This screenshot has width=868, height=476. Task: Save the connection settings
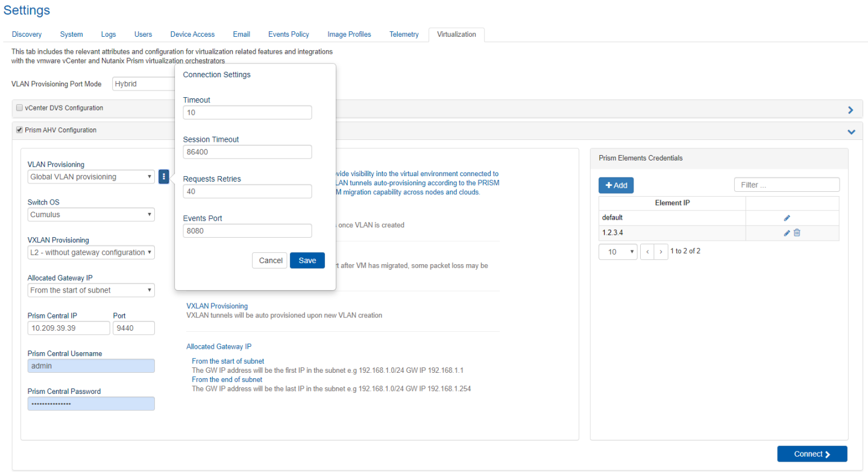[307, 261]
